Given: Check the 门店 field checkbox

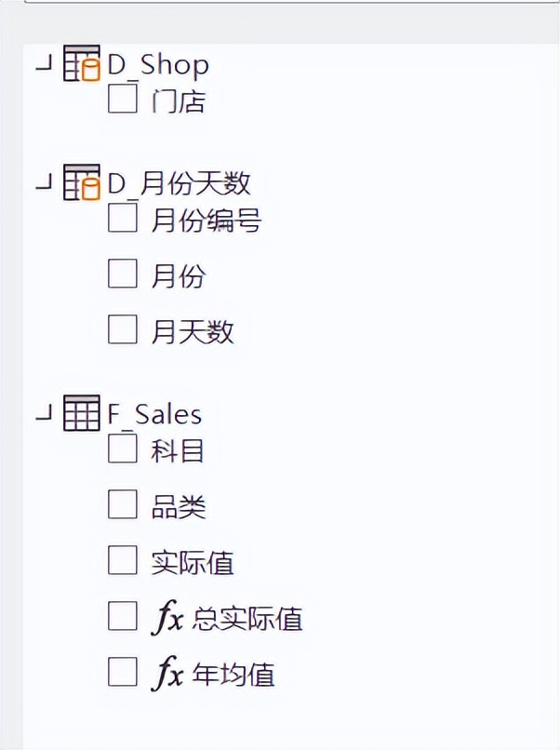Looking at the screenshot, I should [x=123, y=99].
